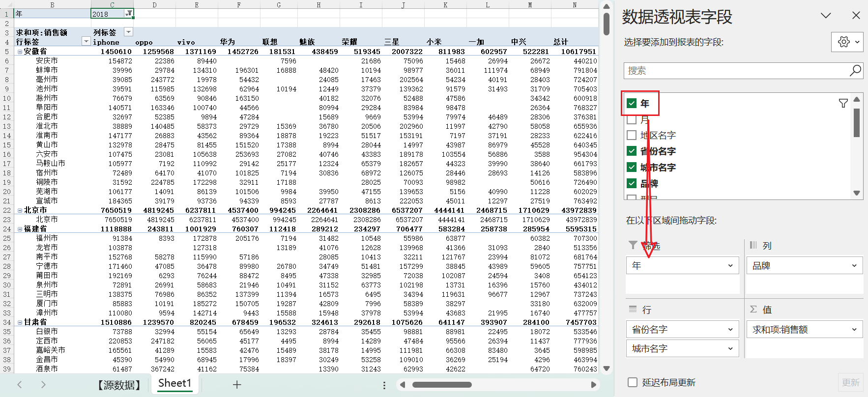
Task: Select the Sheet1 tab
Action: coord(175,383)
